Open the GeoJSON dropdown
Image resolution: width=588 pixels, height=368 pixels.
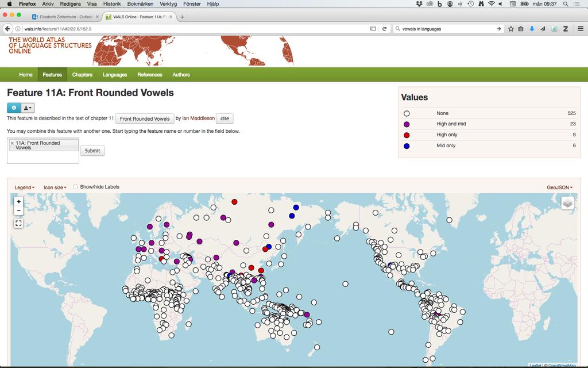[x=559, y=187]
